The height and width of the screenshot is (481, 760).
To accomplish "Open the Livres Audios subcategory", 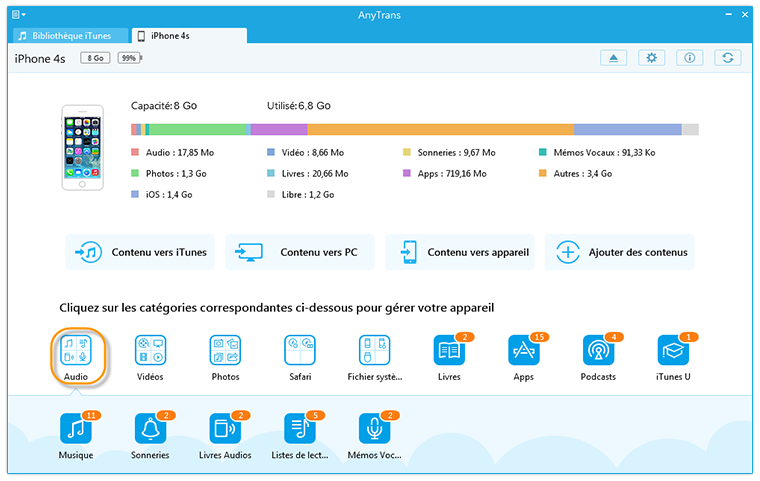I will pyautogui.click(x=225, y=436).
